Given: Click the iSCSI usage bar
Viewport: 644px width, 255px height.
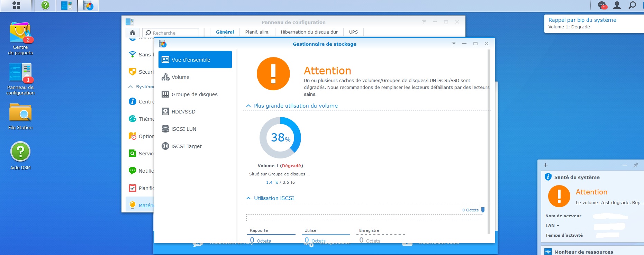Looking at the screenshot, I should pyautogui.click(x=364, y=218).
